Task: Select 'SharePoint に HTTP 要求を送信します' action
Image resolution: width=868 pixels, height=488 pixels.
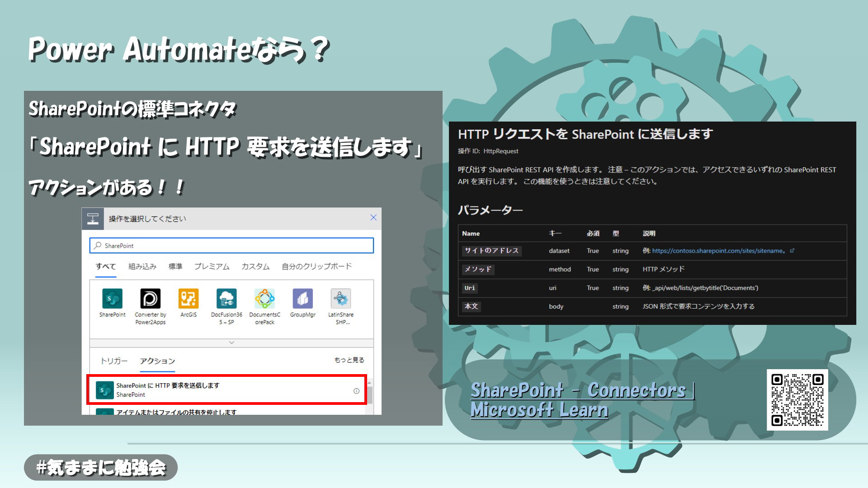Action: pos(226,389)
